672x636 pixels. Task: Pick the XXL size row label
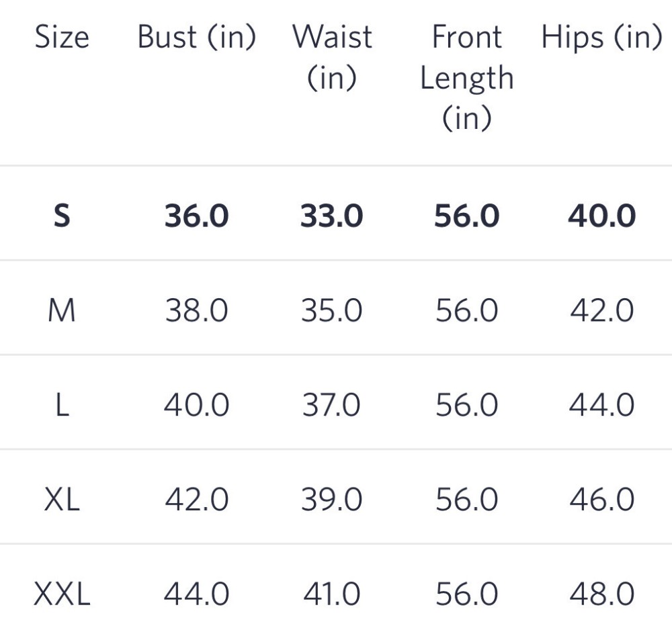coord(62,594)
